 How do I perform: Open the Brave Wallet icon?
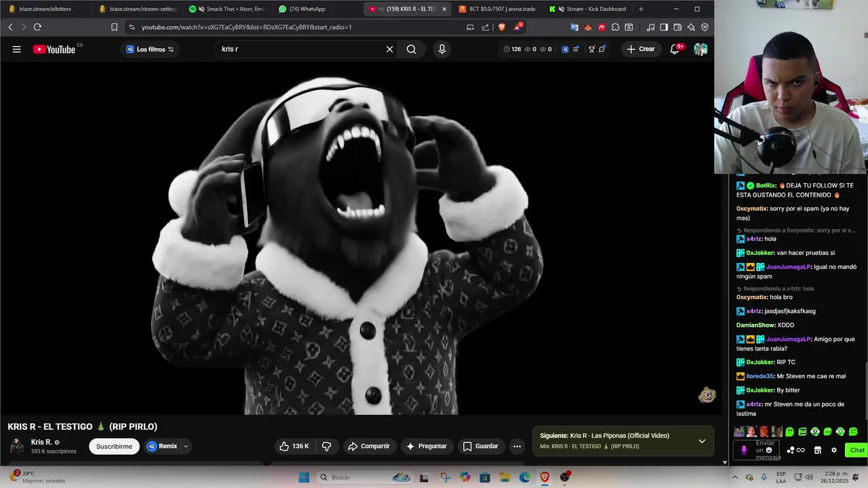click(x=677, y=27)
